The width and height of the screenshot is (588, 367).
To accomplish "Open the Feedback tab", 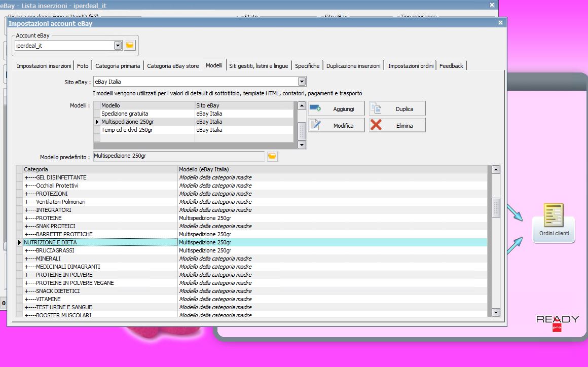I will (x=451, y=65).
